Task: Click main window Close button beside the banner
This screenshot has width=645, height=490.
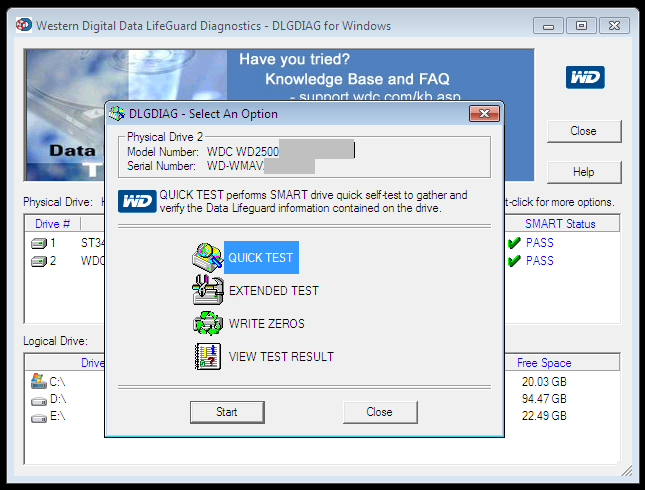Action: coord(583,131)
